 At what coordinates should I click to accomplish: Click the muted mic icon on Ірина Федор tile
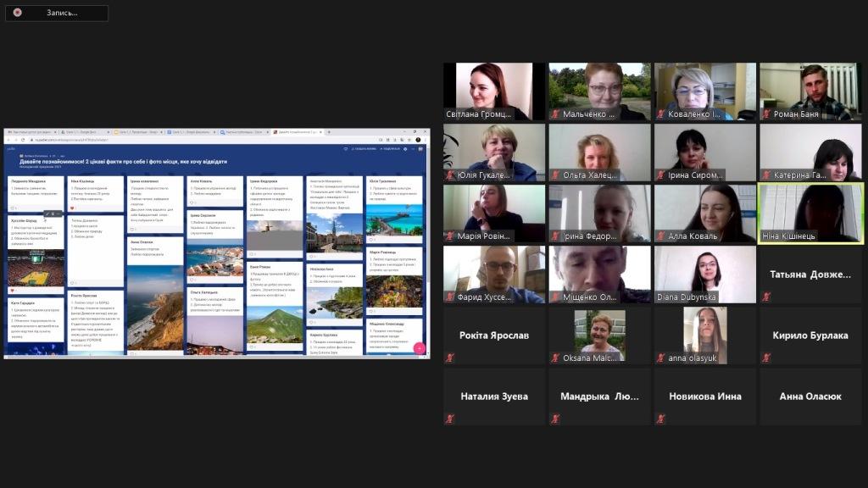pyautogui.click(x=555, y=236)
